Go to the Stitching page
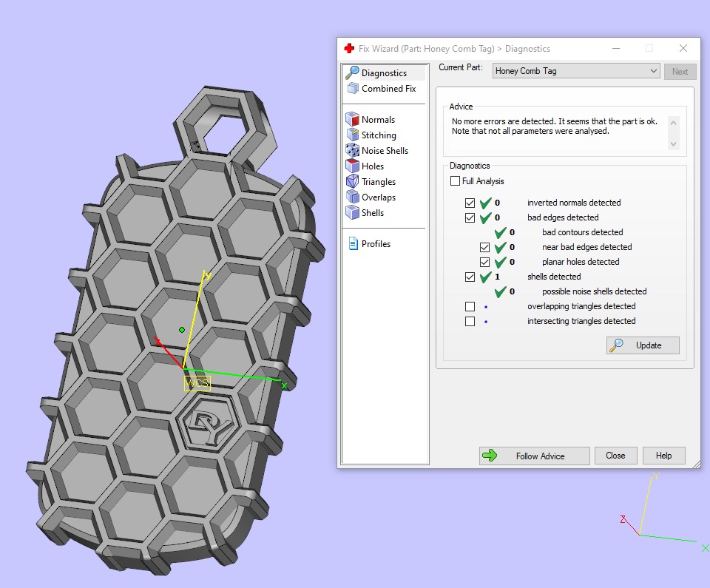This screenshot has width=710, height=588. pos(379,135)
